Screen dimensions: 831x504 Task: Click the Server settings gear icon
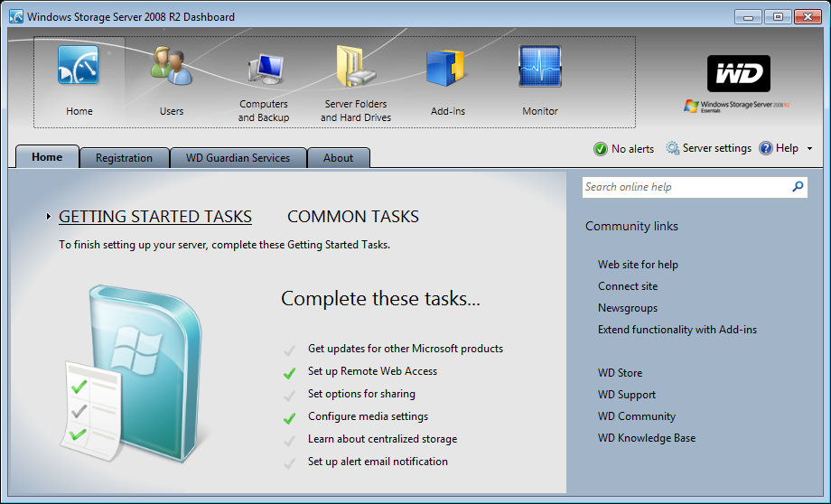(673, 148)
